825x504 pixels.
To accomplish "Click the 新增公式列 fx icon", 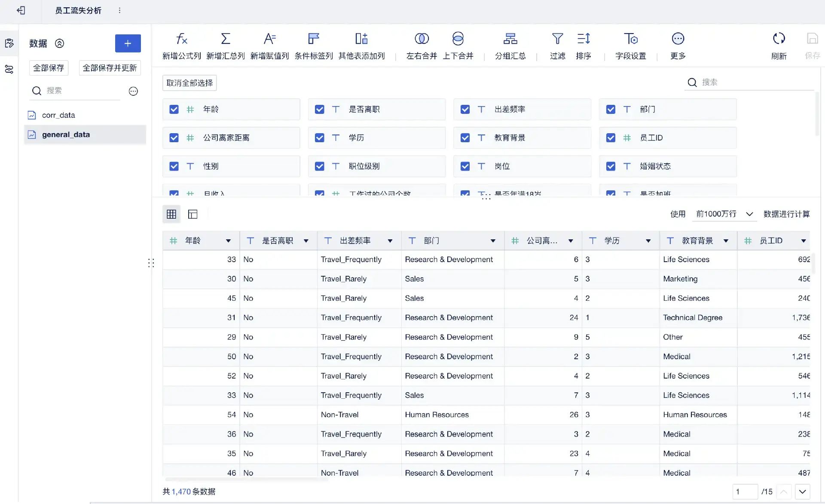I will pos(181,39).
